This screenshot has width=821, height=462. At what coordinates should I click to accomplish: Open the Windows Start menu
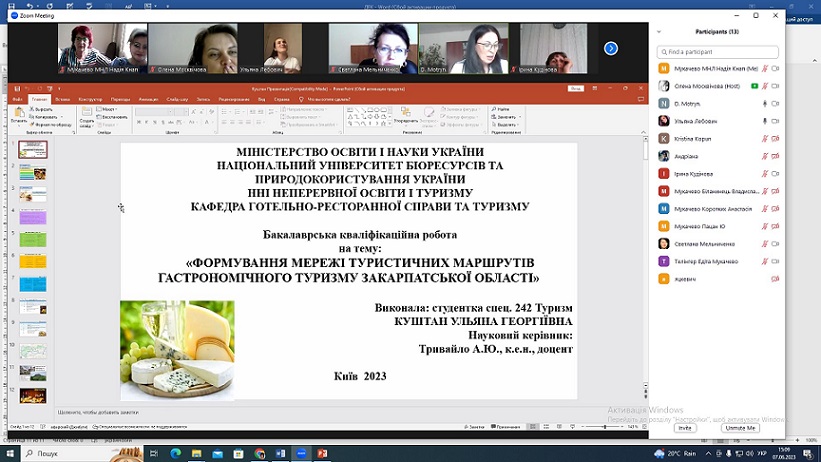pyautogui.click(x=10, y=453)
